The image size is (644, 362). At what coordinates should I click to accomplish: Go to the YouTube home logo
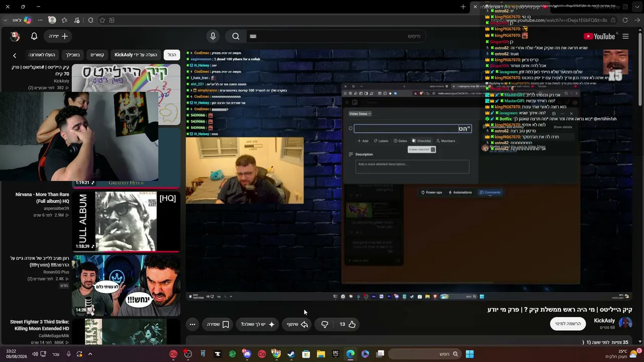(x=599, y=36)
